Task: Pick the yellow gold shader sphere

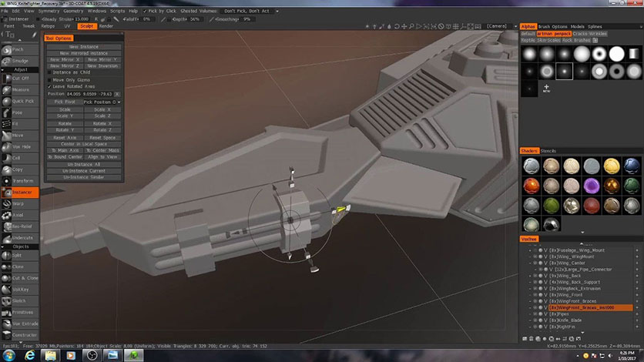Action: (x=612, y=166)
